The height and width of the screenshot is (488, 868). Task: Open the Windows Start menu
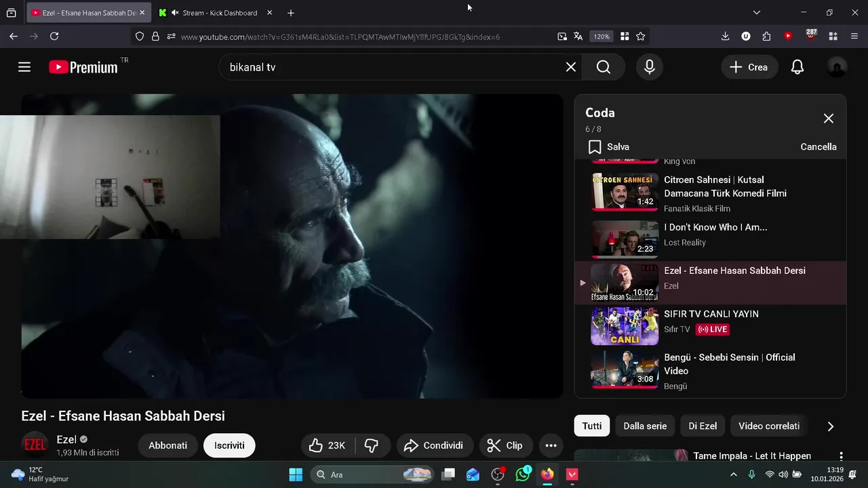(296, 474)
